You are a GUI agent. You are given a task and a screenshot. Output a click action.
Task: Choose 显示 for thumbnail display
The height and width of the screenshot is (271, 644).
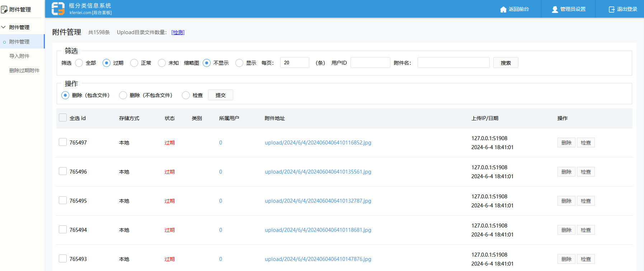pos(239,63)
